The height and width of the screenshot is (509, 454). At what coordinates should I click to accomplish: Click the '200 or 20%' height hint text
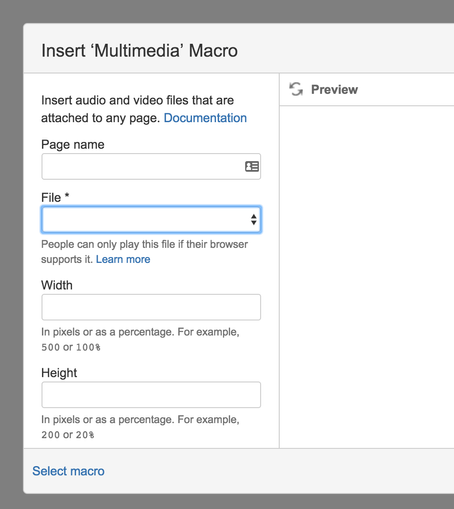(68, 435)
